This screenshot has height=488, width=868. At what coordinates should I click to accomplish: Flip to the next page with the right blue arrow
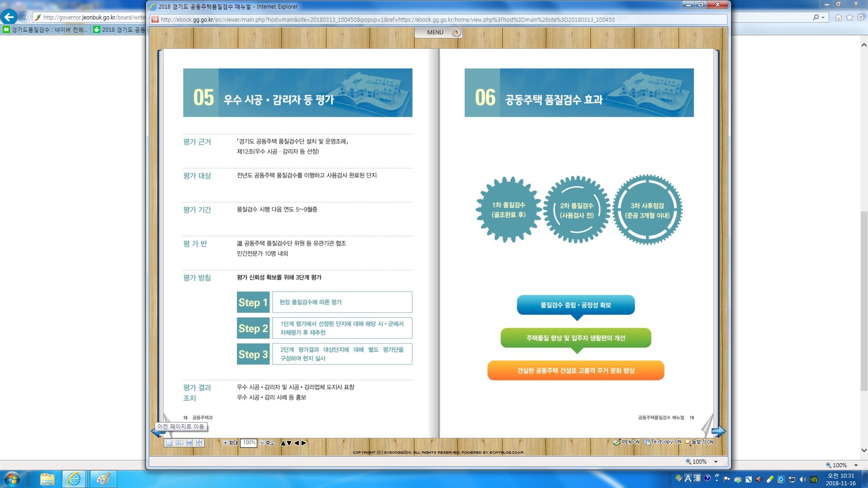pyautogui.click(x=718, y=432)
